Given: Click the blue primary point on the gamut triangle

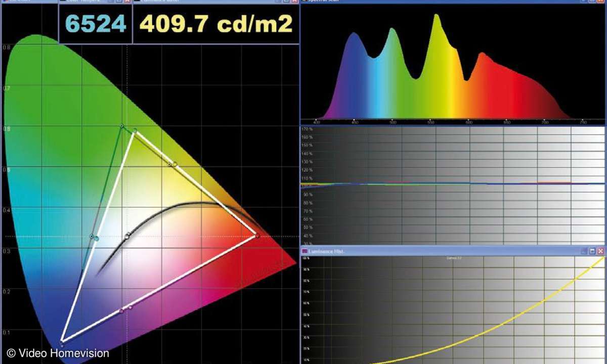Looking at the screenshot, I should pyautogui.click(x=62, y=342).
